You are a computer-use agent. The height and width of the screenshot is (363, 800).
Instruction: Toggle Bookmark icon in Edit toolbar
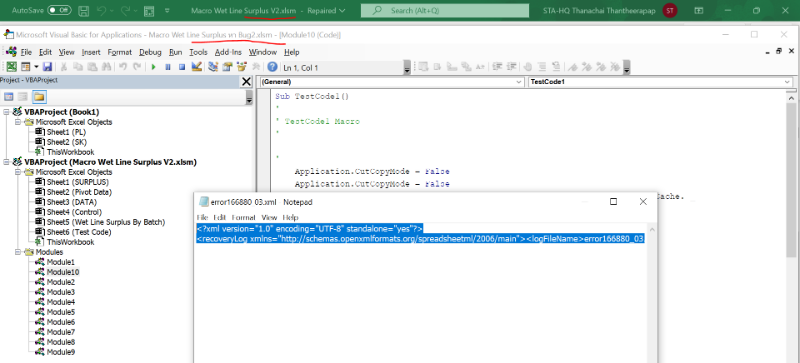click(573, 67)
